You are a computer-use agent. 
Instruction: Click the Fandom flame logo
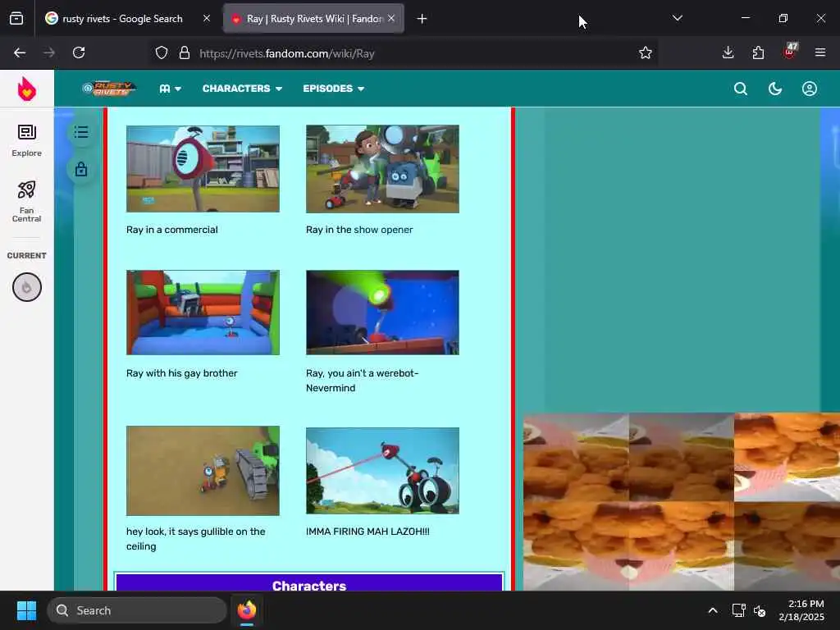click(x=27, y=89)
